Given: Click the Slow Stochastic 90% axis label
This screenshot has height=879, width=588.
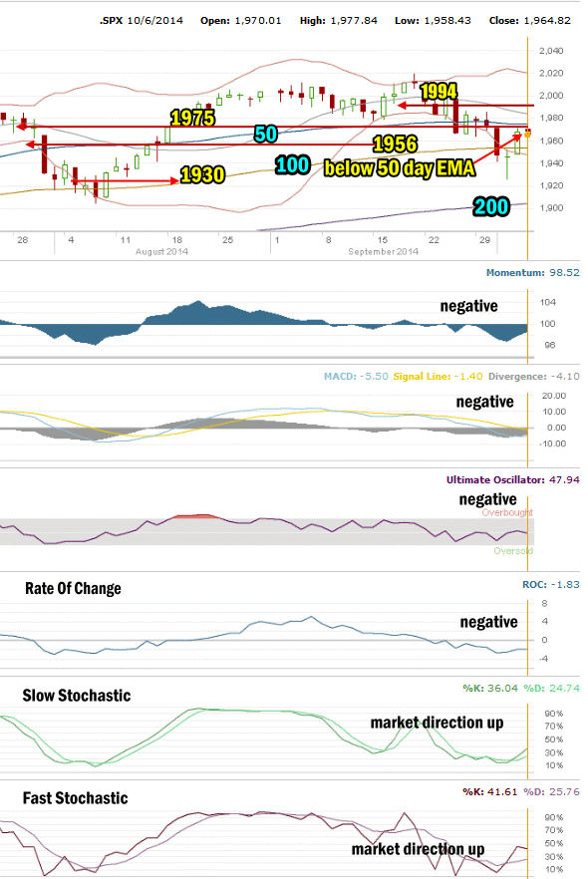Looking at the screenshot, I should click(554, 714).
